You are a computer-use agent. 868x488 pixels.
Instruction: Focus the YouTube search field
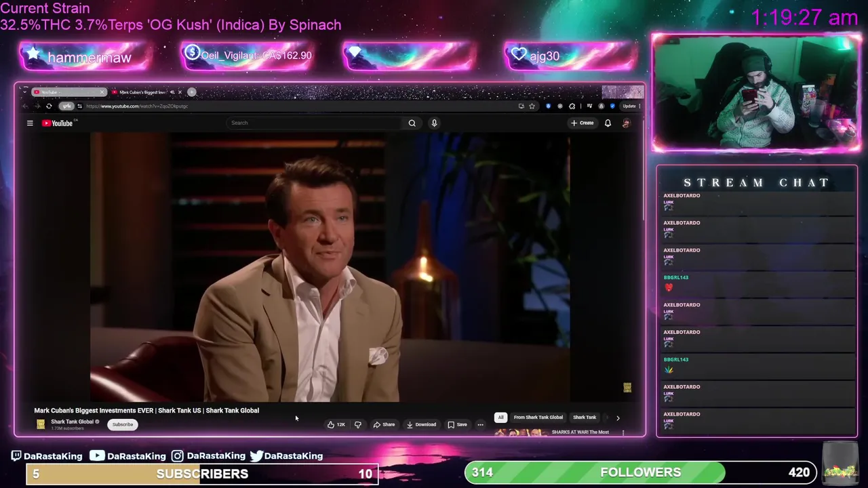[x=315, y=123]
